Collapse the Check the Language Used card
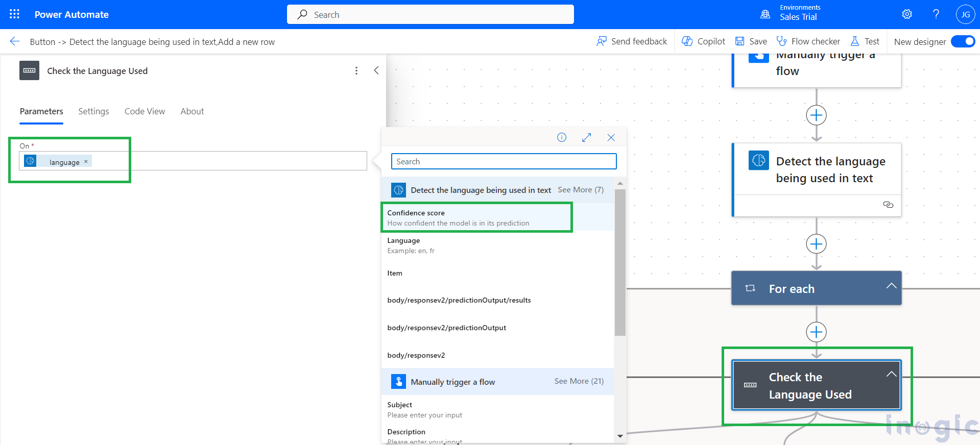Image resolution: width=980 pixels, height=445 pixels. 891,374
